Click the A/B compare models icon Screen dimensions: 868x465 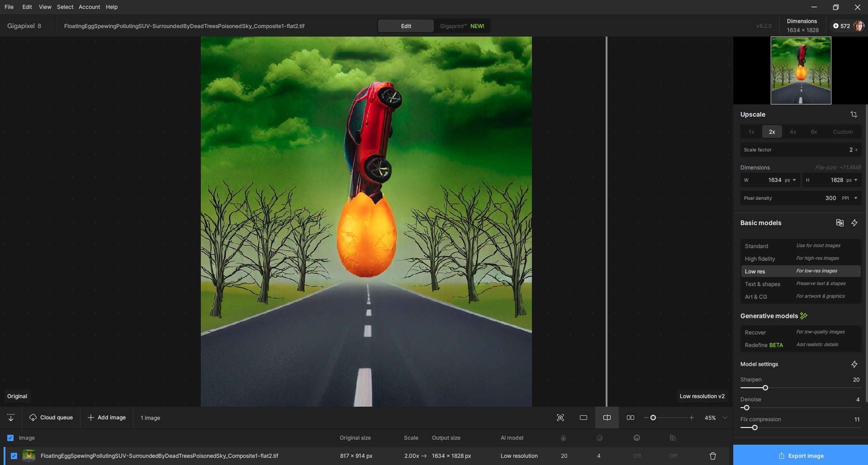840,223
